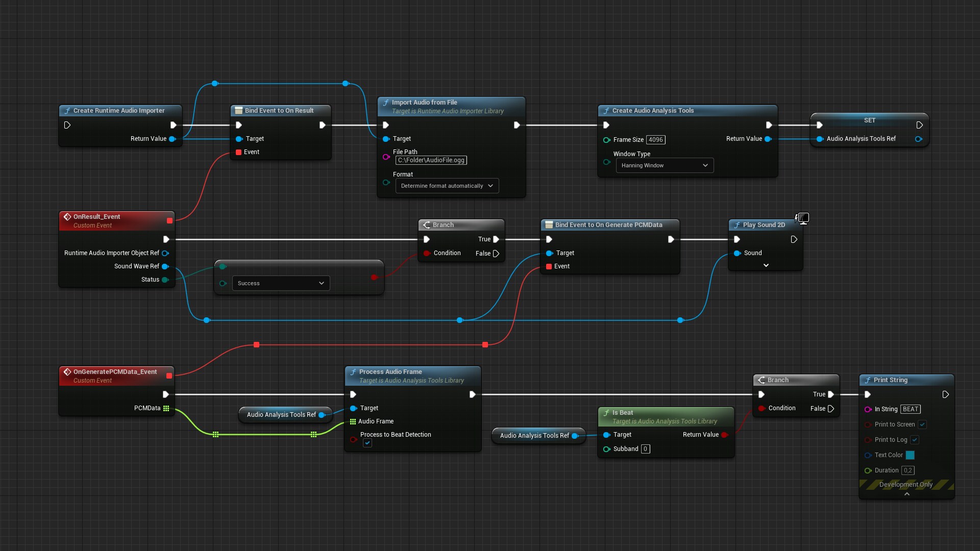Screen dimensions: 980x551
Task: Collapse the Print String advanced options
Action: (906, 494)
